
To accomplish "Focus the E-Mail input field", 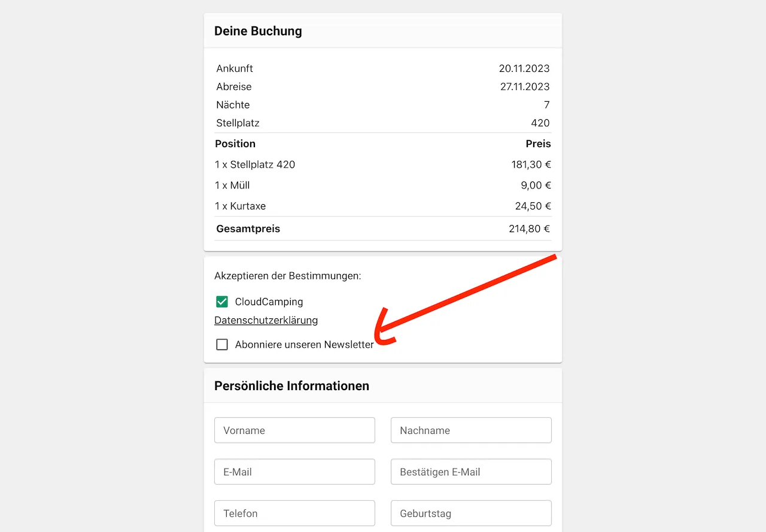I will [x=294, y=472].
